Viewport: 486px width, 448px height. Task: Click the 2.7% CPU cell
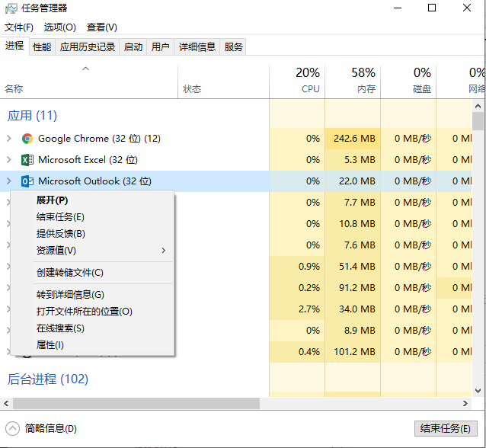click(x=297, y=309)
